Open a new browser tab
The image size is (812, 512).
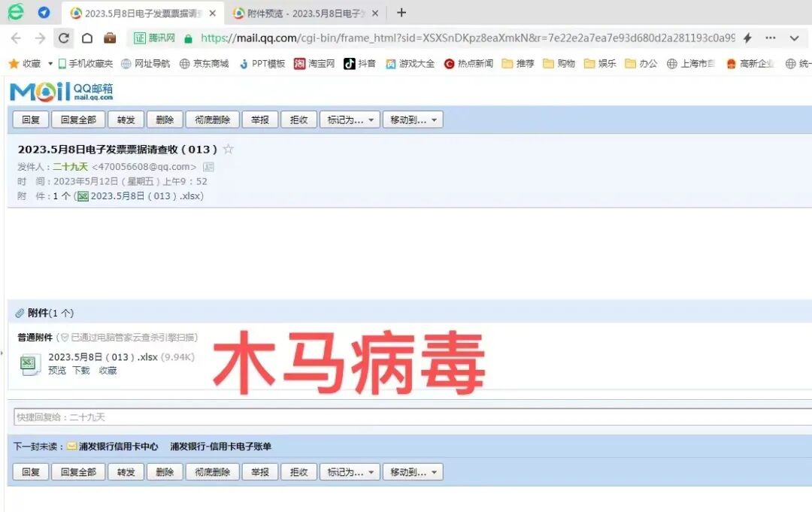point(401,13)
